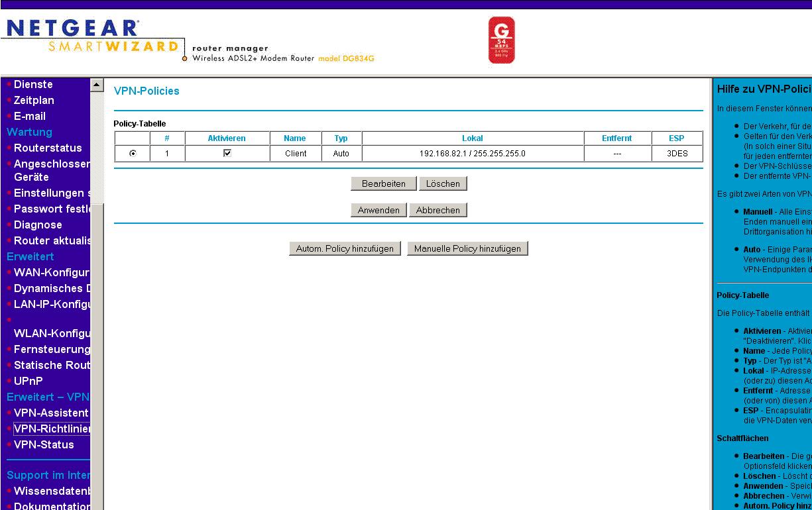The width and height of the screenshot is (812, 510).
Task: Open the UPnP link
Action: click(x=28, y=381)
